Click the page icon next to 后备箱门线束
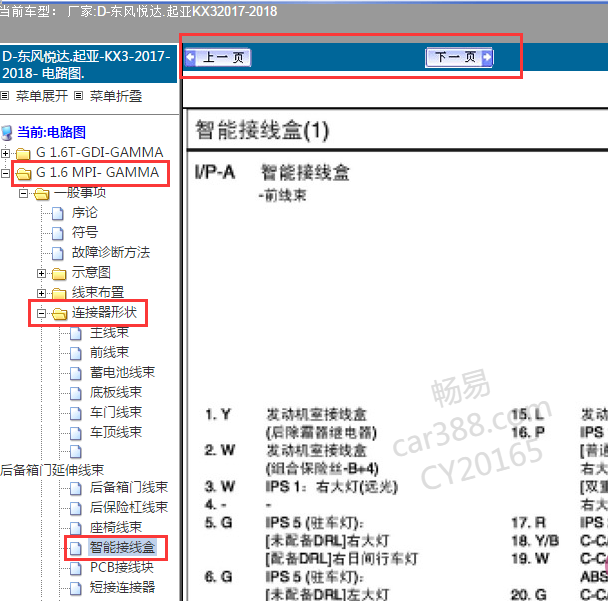 [76, 489]
